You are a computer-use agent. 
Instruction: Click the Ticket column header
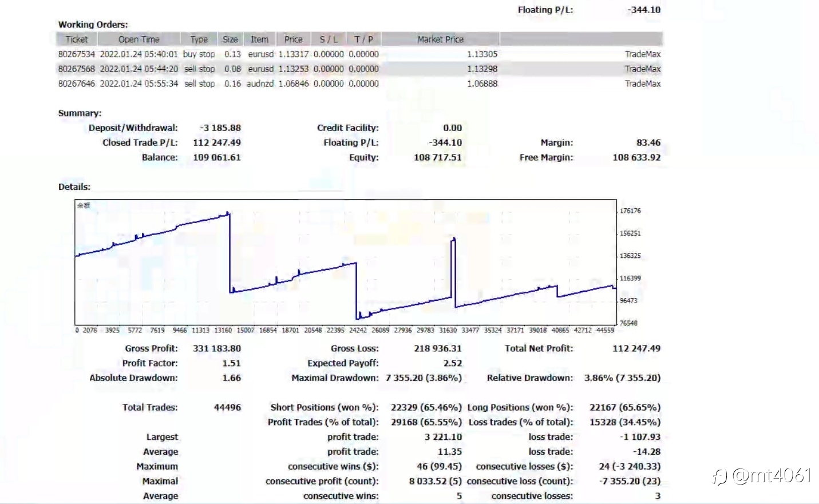click(x=77, y=39)
